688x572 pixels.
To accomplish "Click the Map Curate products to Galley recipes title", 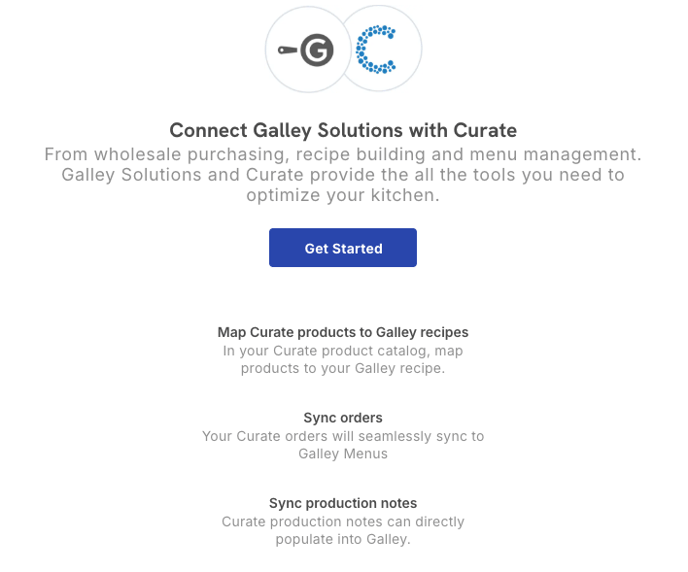I will click(x=343, y=332).
